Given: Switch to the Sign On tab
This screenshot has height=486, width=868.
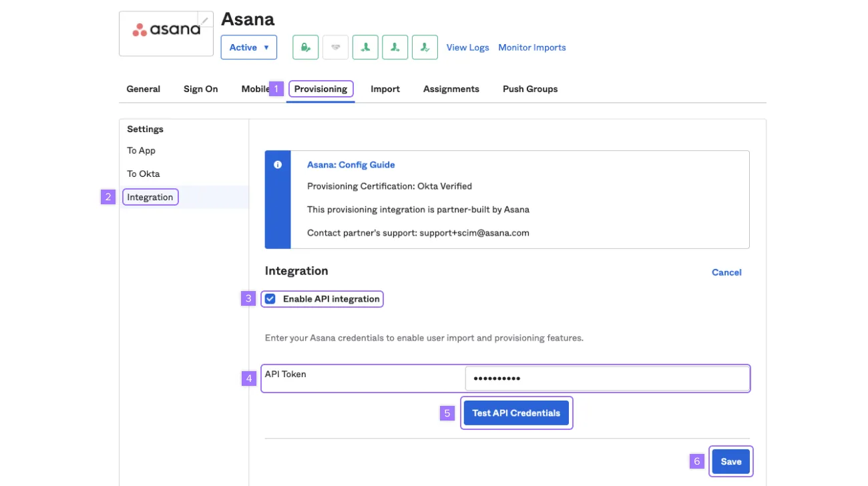Looking at the screenshot, I should point(200,88).
